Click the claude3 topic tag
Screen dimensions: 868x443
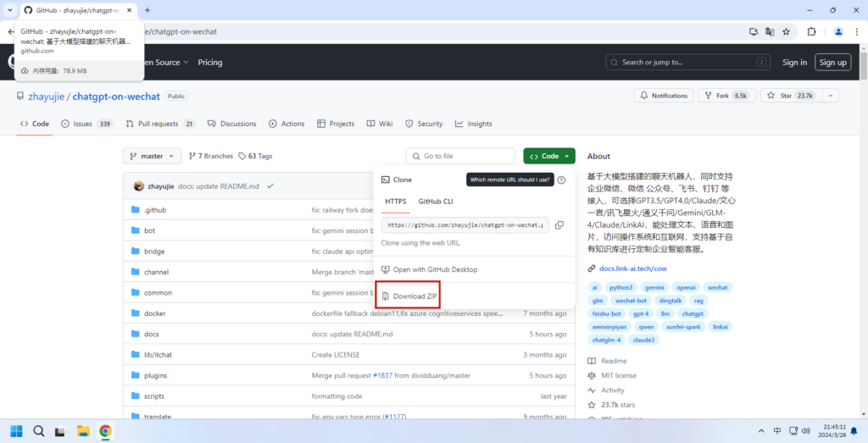tap(644, 340)
